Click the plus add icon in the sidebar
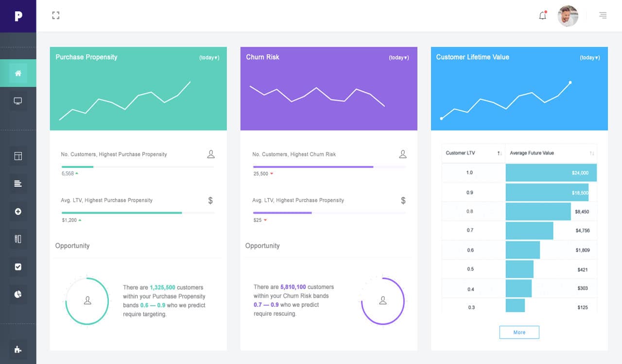The width and height of the screenshot is (622, 364). point(18,211)
